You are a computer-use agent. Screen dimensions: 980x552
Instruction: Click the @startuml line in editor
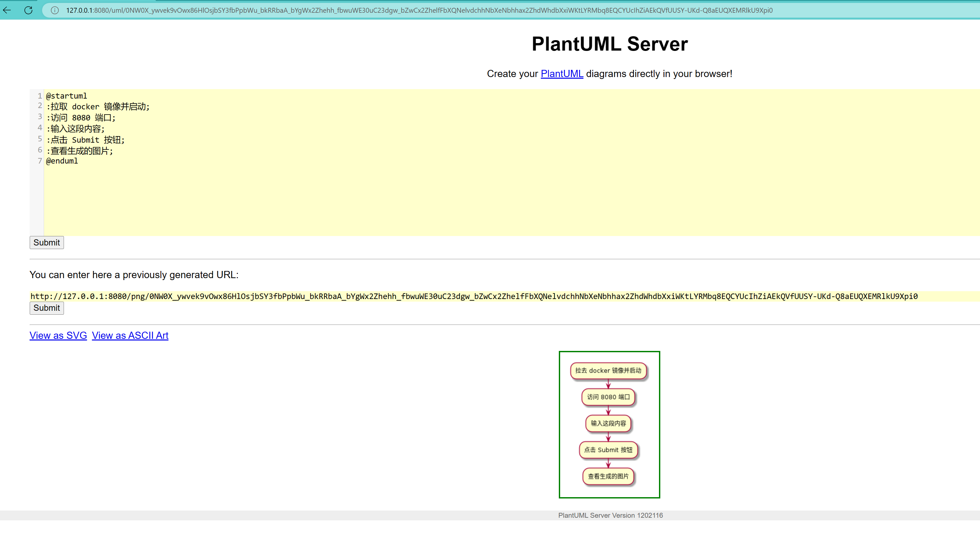[x=67, y=96]
